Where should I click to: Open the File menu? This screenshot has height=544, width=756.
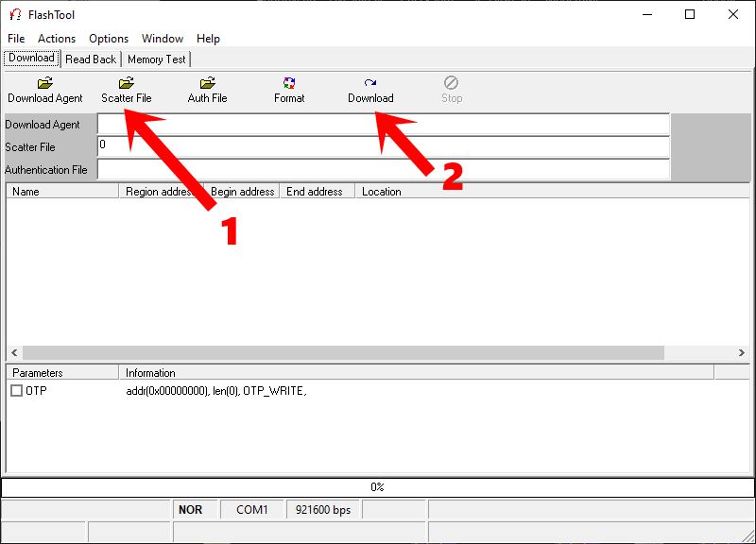pos(16,39)
